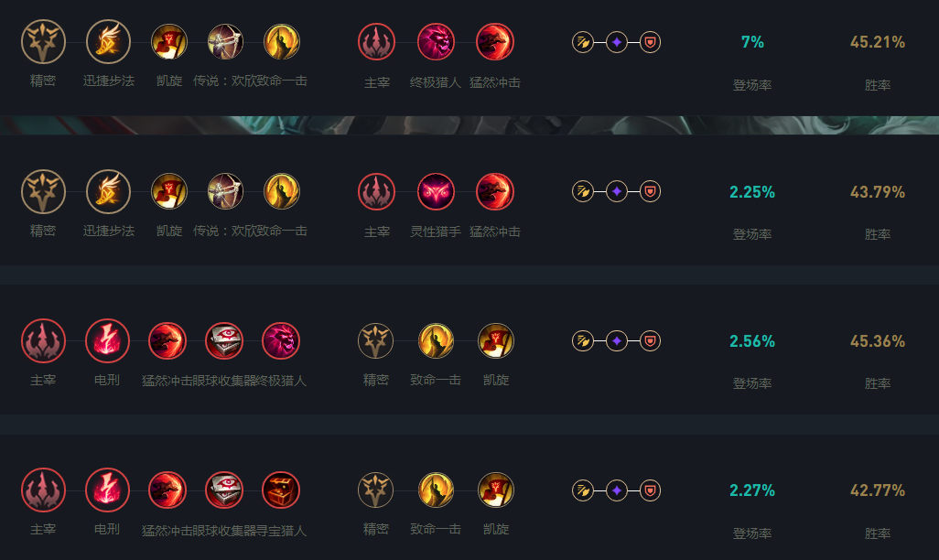Select the Coup de Grace (致命一击) rune
Screen dimensions: 939x560
pos(435,339)
